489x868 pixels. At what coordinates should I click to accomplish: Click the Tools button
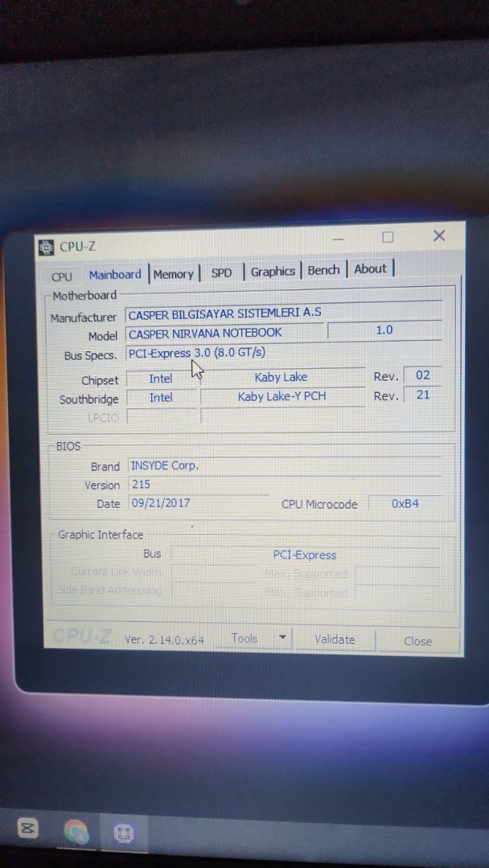(x=244, y=638)
